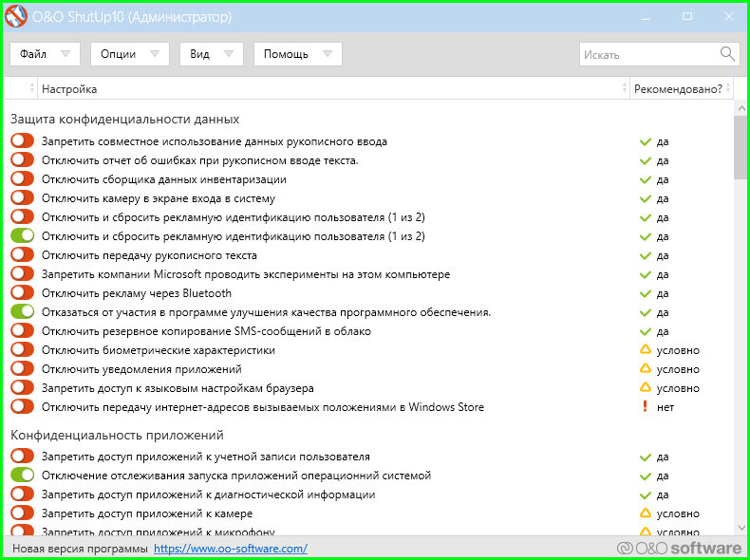Select Защита конфиденциальности данных section heading
Image resolution: width=750 pixels, height=560 pixels.
point(124,119)
